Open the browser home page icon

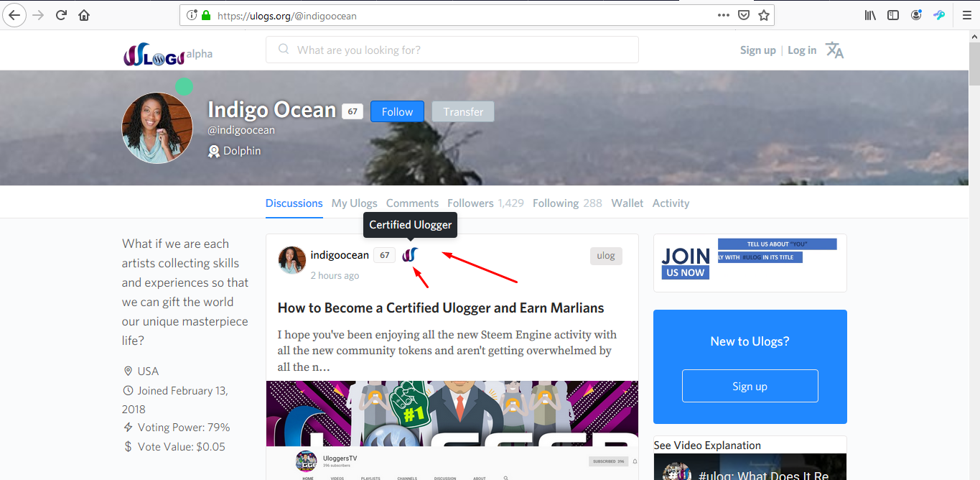[84, 15]
